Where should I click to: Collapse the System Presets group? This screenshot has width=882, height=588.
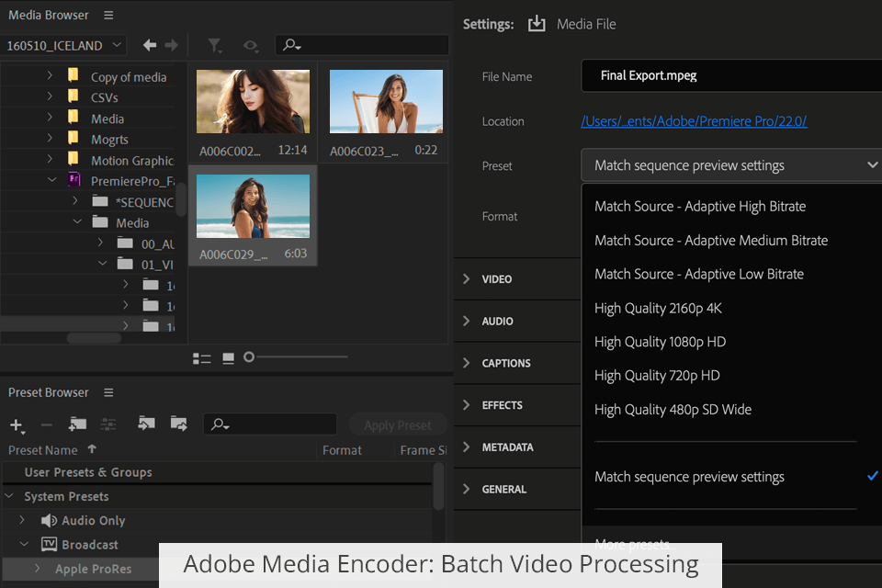point(9,496)
